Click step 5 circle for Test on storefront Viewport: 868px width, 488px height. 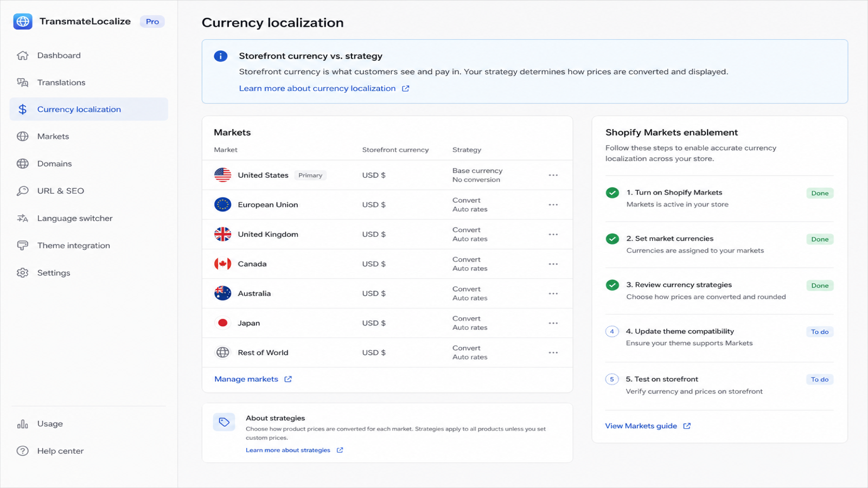(x=612, y=379)
